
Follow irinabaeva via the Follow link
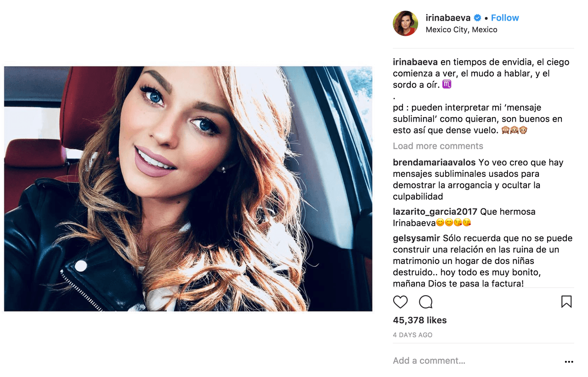click(505, 17)
